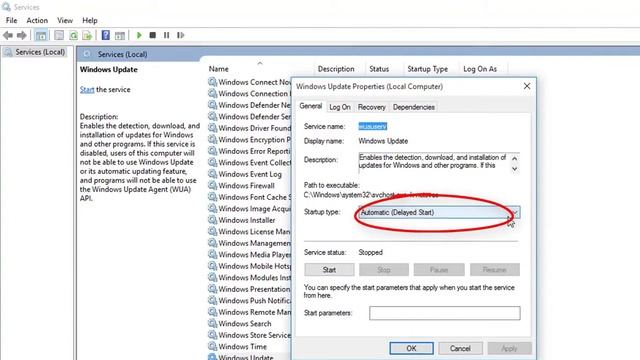Click OK in the properties dialog
Screen dimensions: 640x360
(411, 348)
